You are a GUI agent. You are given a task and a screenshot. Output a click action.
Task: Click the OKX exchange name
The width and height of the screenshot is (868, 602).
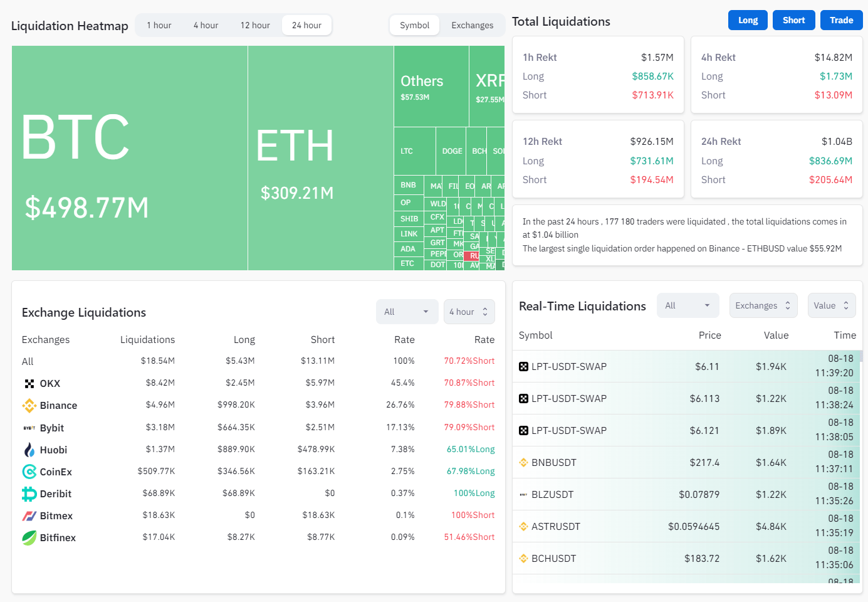coord(50,383)
